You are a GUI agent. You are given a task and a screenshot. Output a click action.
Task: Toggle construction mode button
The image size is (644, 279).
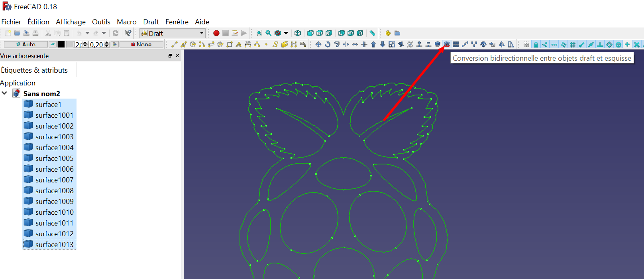[52, 44]
